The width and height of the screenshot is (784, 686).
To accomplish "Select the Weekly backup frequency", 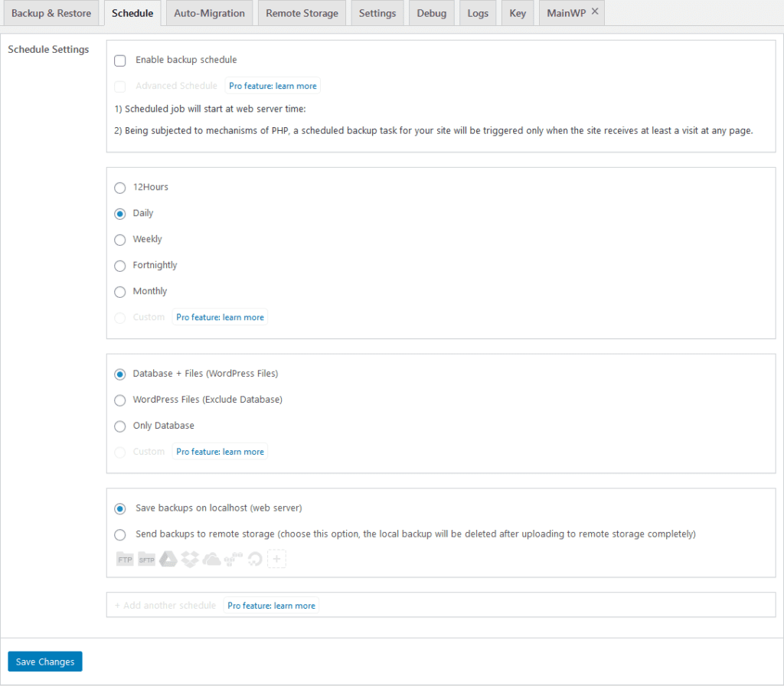I will [x=119, y=239].
